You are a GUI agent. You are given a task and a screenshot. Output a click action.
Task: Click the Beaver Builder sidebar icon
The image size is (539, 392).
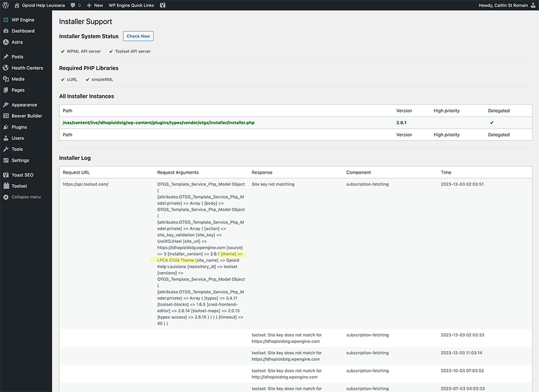coord(5,116)
